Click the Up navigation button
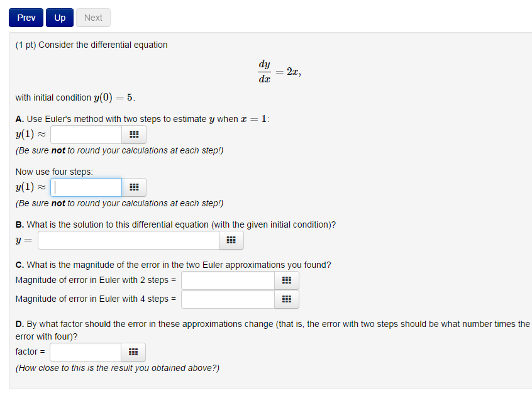Image resolution: width=532 pixels, height=393 pixels. [59, 18]
